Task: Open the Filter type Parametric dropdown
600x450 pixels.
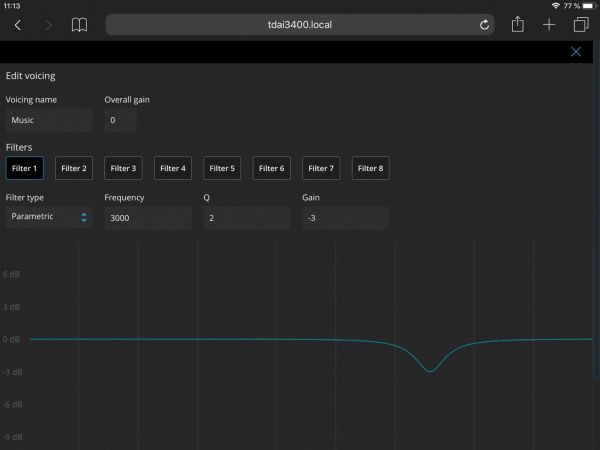Action: point(49,217)
